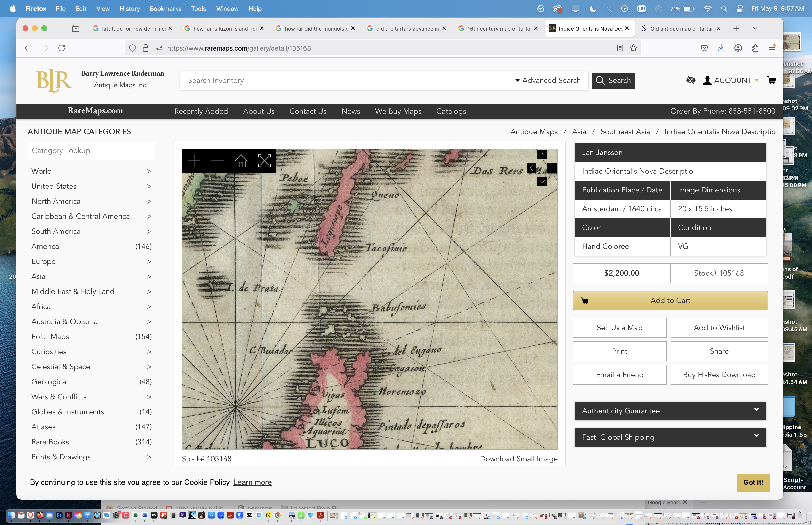Image resolution: width=812 pixels, height=525 pixels.
Task: Click the BLR logo
Action: (55, 80)
